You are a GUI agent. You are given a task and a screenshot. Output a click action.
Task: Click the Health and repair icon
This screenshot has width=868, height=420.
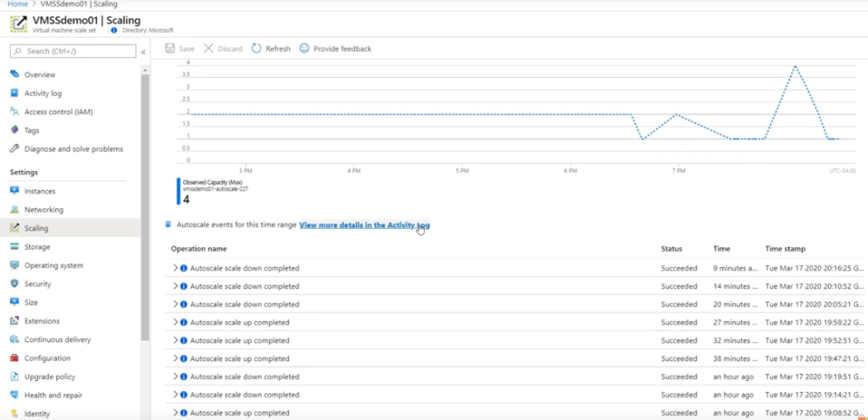pyautogui.click(x=14, y=395)
